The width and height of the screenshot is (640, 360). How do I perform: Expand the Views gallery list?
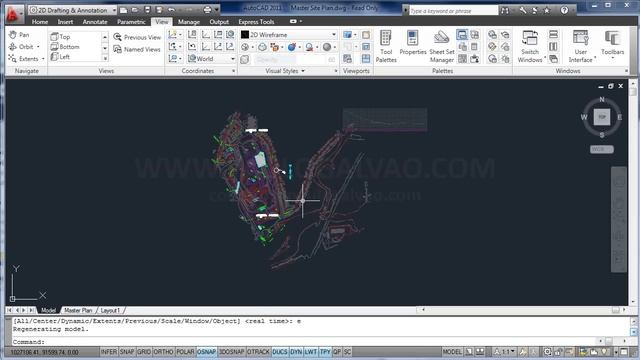click(x=105, y=59)
